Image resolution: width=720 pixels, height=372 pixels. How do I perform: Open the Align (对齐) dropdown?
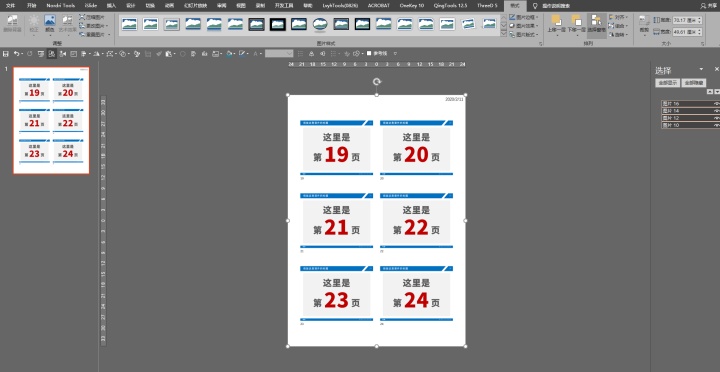point(618,17)
